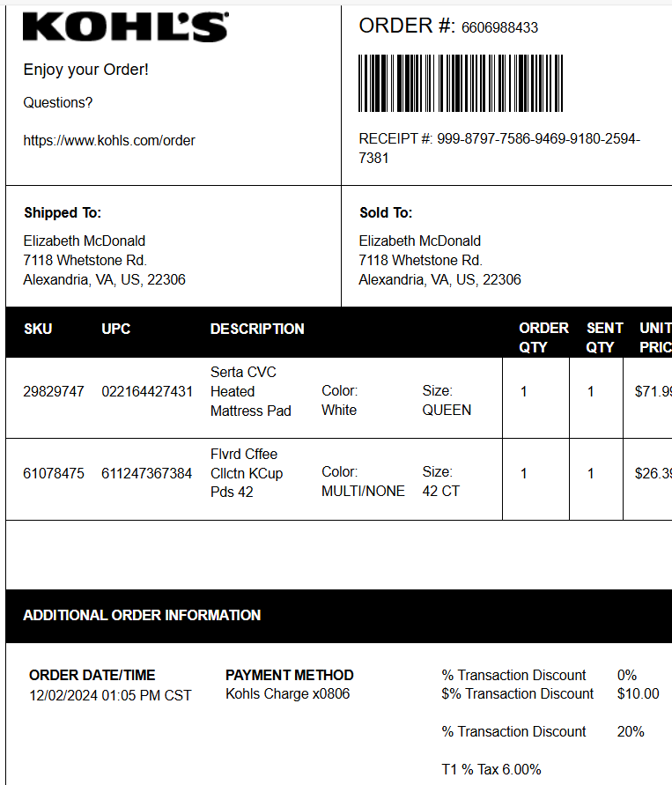Open the kohls.com/order link
This screenshot has height=785, width=672.
[x=109, y=141]
